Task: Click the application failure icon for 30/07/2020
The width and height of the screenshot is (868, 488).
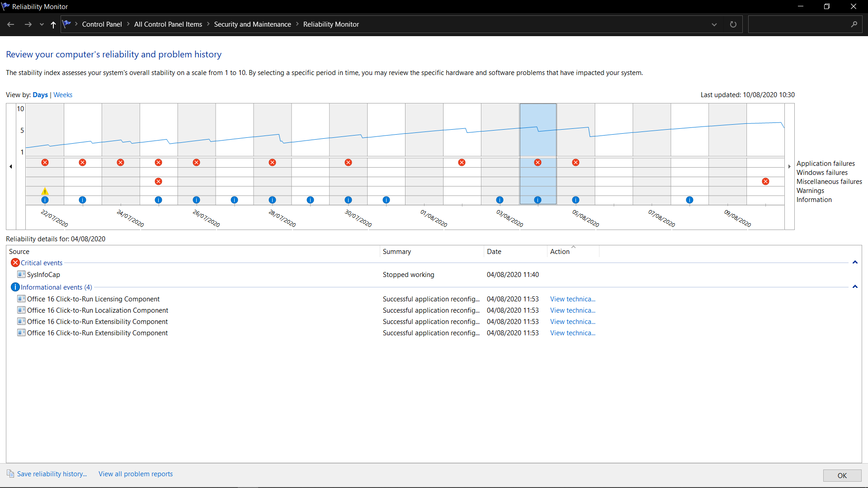Action: coord(348,163)
